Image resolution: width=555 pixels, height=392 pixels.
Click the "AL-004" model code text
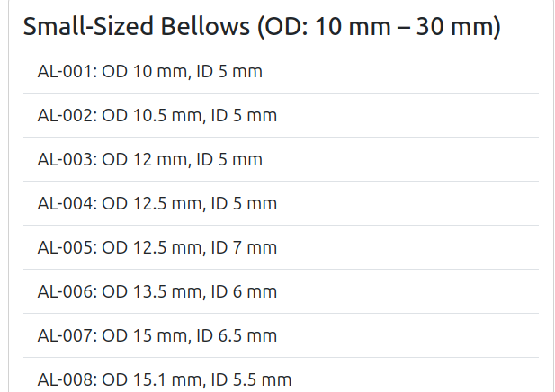pos(66,203)
